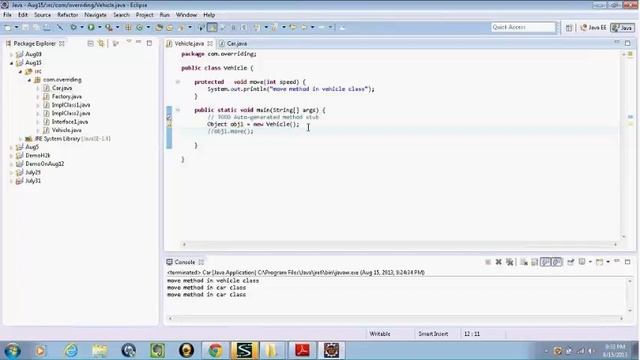Close the Vehicle.java editor tab
The width and height of the screenshot is (640, 360).
point(210,43)
